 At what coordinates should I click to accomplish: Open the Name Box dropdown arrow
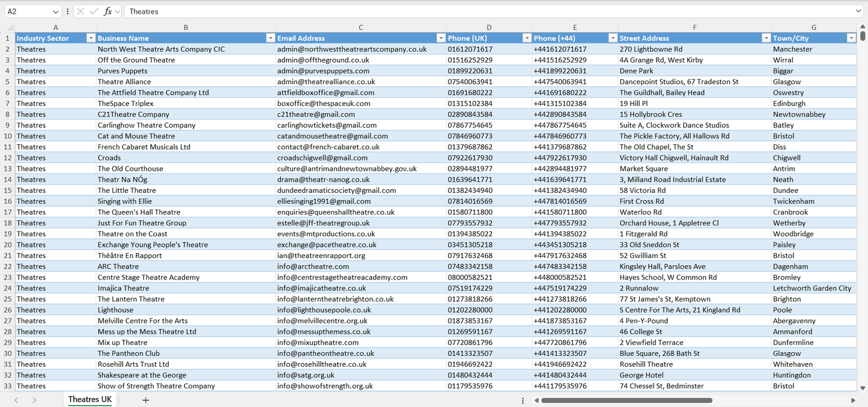click(x=56, y=11)
